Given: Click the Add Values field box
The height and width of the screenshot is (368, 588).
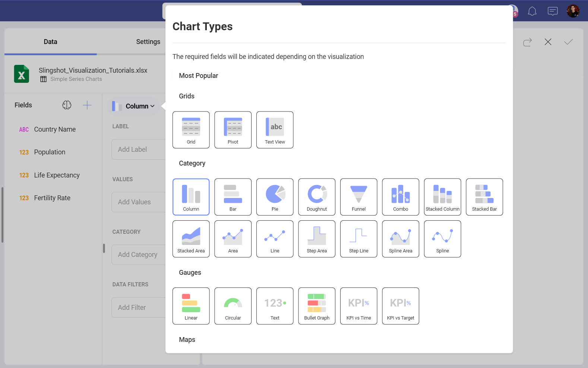Looking at the screenshot, I should pos(139,202).
